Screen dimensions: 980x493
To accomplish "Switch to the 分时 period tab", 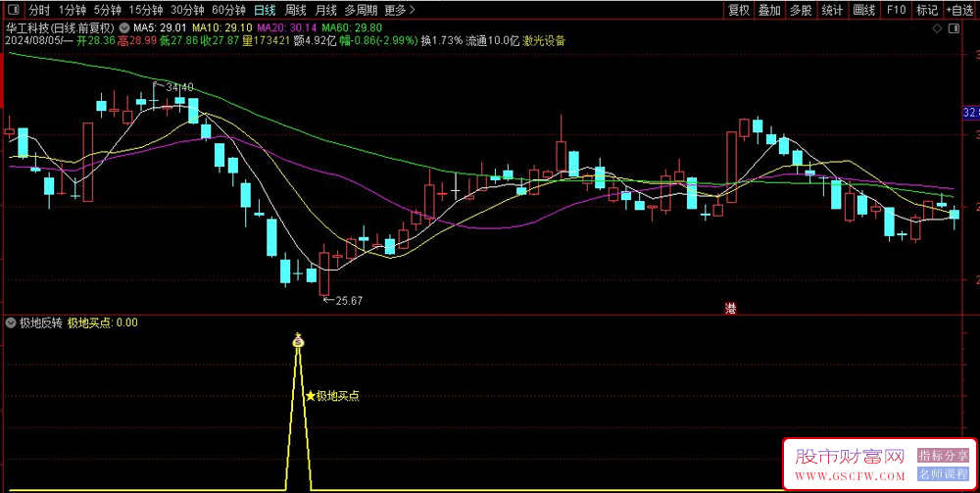I will (39, 10).
